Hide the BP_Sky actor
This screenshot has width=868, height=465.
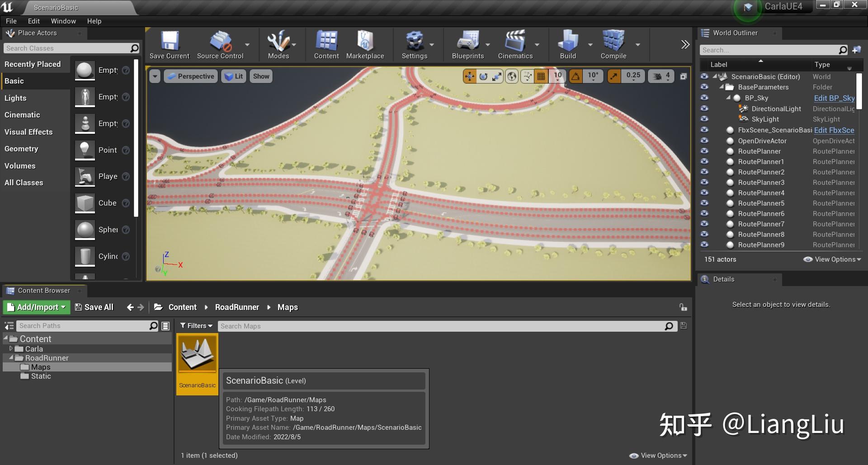[x=704, y=98]
